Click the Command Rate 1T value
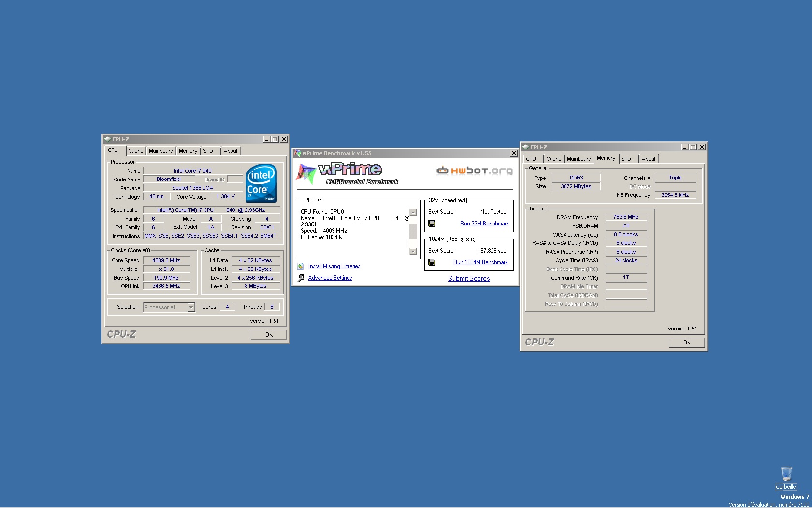Screen dimensions: 812x508 [x=626, y=278]
